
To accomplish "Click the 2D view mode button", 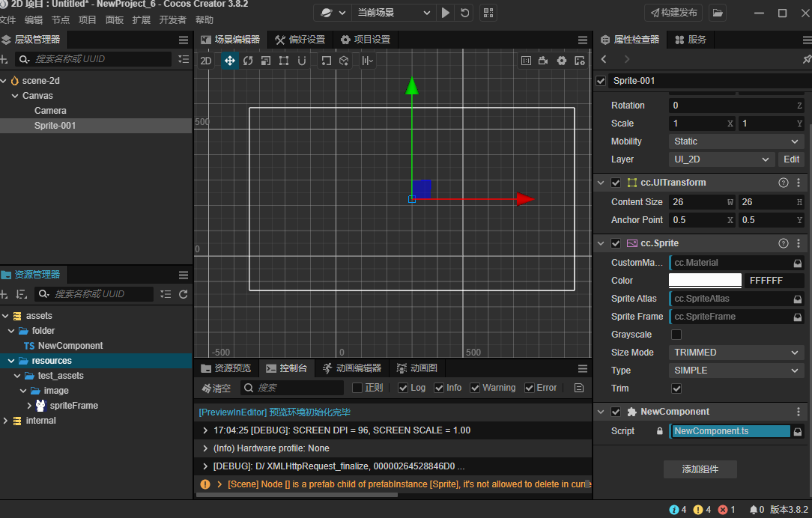I will 205,61.
